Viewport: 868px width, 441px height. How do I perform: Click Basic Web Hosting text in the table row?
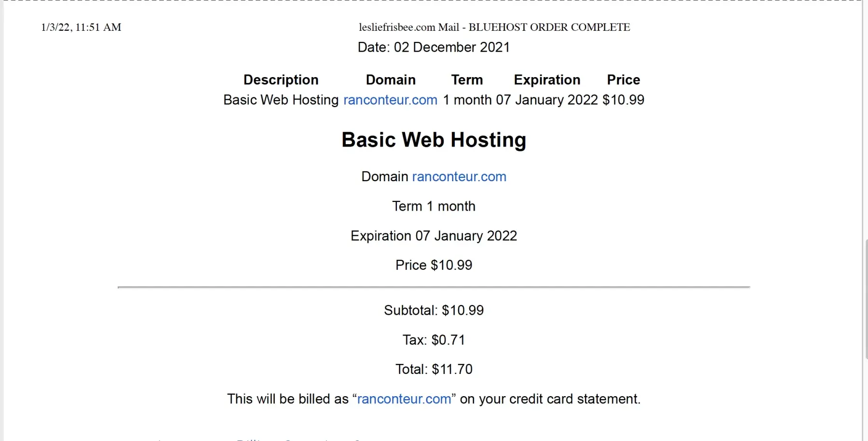[x=281, y=100]
